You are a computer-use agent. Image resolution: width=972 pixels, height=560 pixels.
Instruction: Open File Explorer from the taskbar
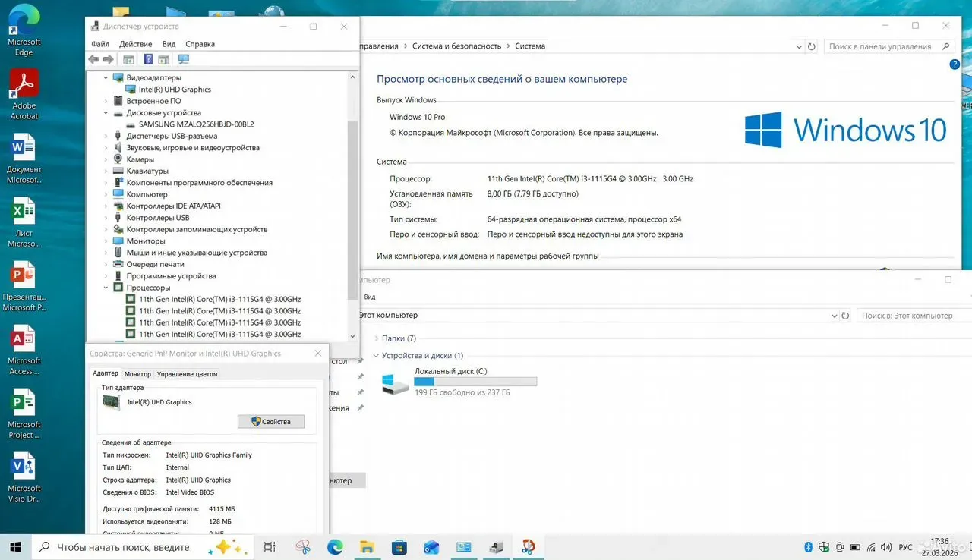367,547
